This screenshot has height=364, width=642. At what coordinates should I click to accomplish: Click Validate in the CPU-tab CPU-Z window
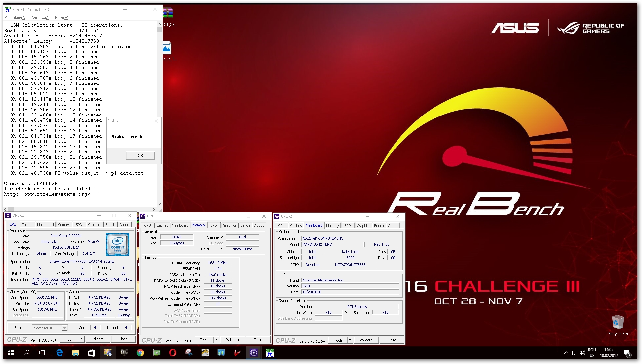(97, 339)
